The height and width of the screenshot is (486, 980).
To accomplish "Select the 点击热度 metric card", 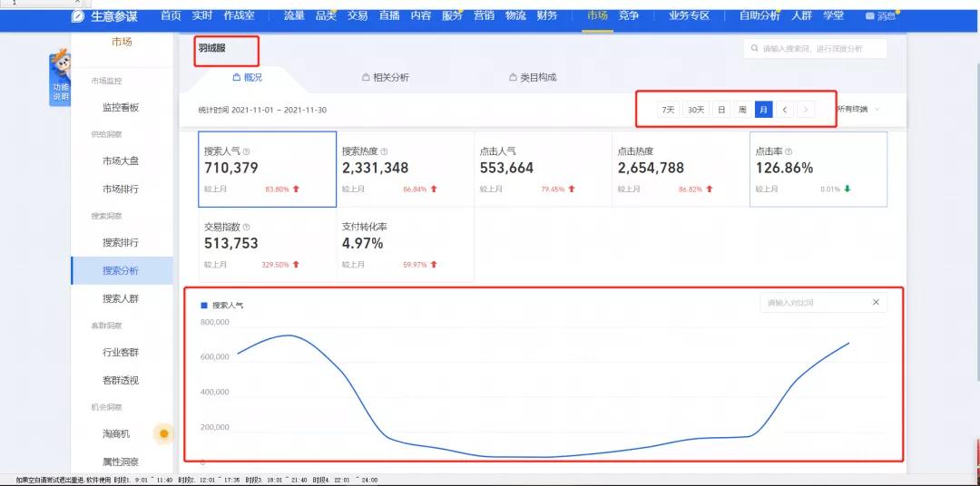I will 681,170.
